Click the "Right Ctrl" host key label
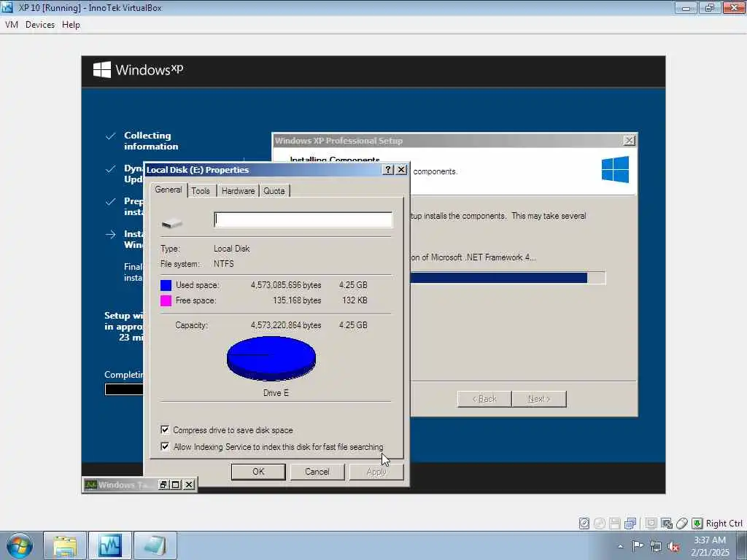The height and width of the screenshot is (560, 747). (x=724, y=524)
